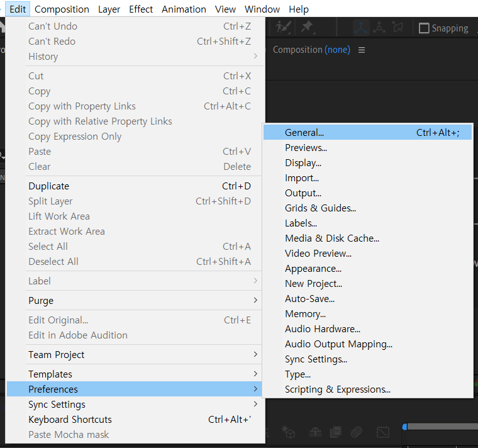Click the Copy with Property Links entry
Image resolution: width=478 pixels, height=448 pixels.
[135, 106]
